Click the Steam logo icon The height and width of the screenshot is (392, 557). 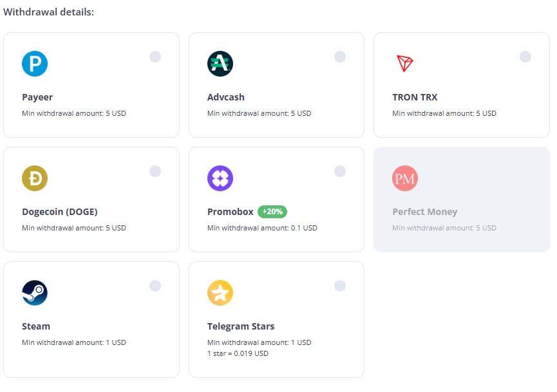point(35,293)
